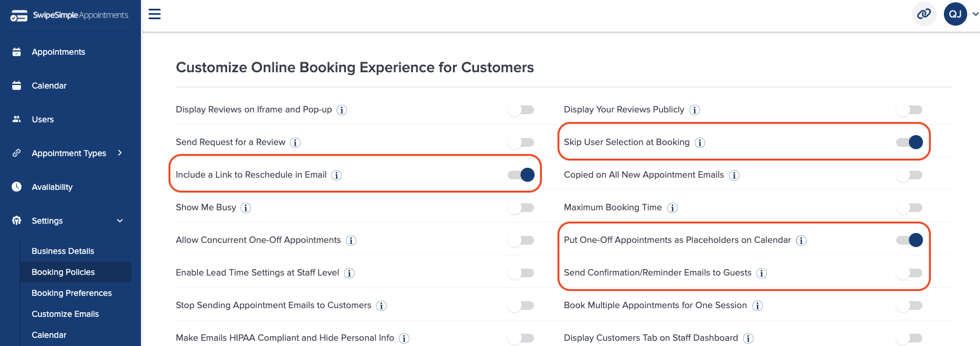Open Customize Emails submenu item
Image resolution: width=980 pixels, height=346 pixels.
click(65, 314)
